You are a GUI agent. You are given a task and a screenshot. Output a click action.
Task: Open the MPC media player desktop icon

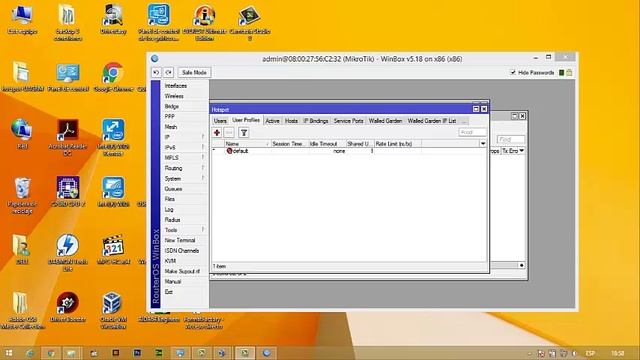click(113, 250)
